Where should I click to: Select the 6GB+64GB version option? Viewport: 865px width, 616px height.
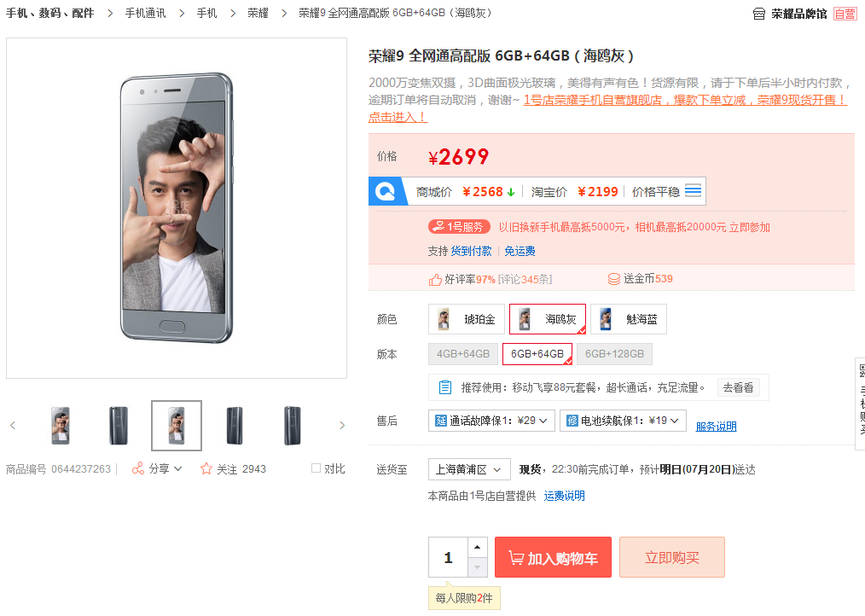(x=537, y=354)
